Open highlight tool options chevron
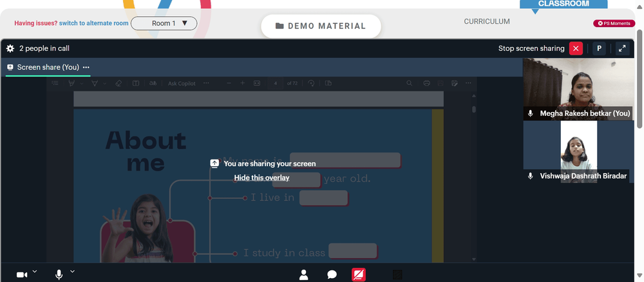Screen dimensions: 644x282 (81, 83)
